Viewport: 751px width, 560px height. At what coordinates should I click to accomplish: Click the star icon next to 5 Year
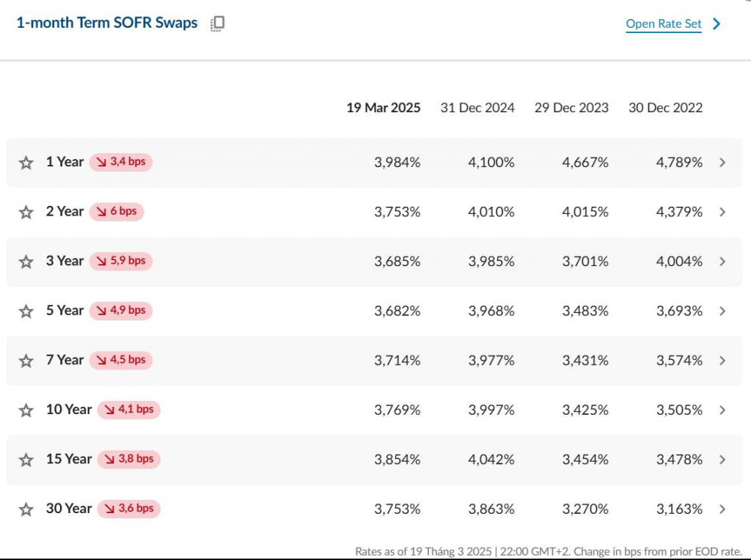pyautogui.click(x=26, y=312)
